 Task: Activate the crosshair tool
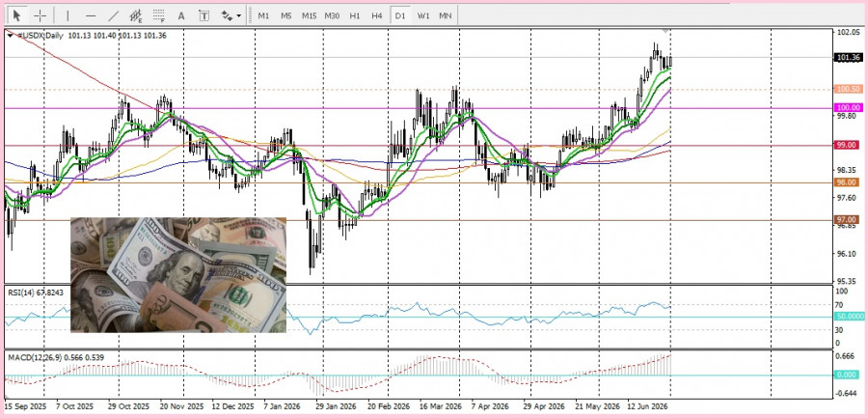[40, 15]
